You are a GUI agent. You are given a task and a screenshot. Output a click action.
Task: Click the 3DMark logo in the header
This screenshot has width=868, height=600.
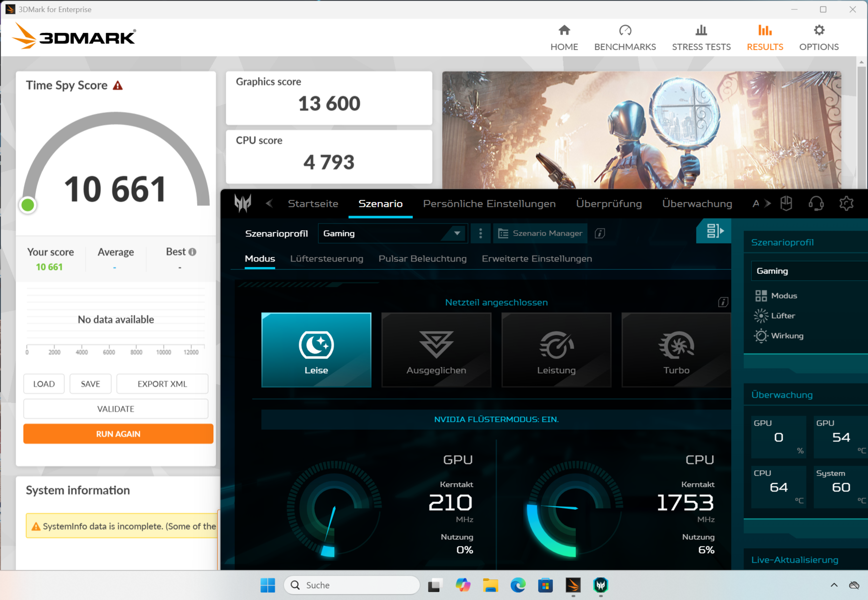[x=74, y=36]
